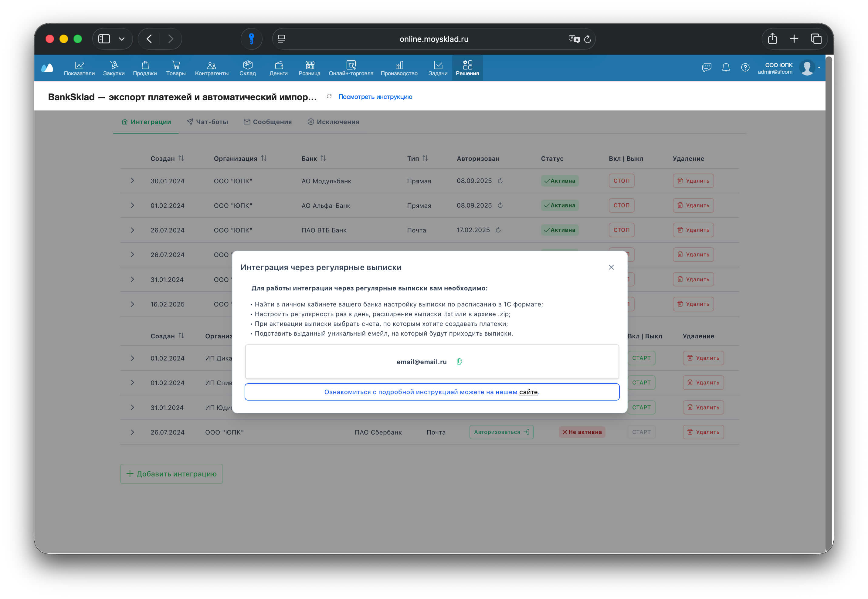Click the MoySklad logo icon
The image size is (868, 599).
tap(47, 68)
